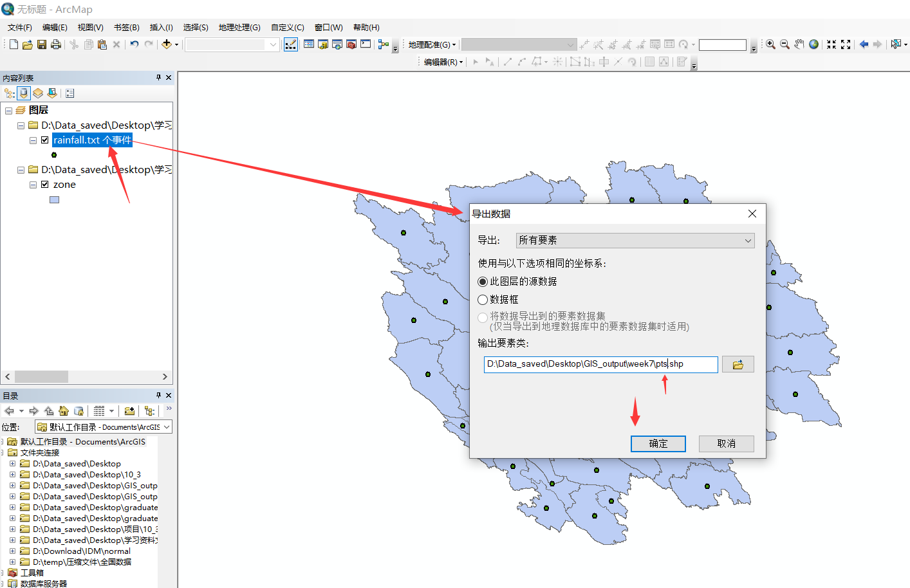This screenshot has width=910, height=588.
Task: Click the zone layer blue symbol swatch
Action: coord(54,199)
